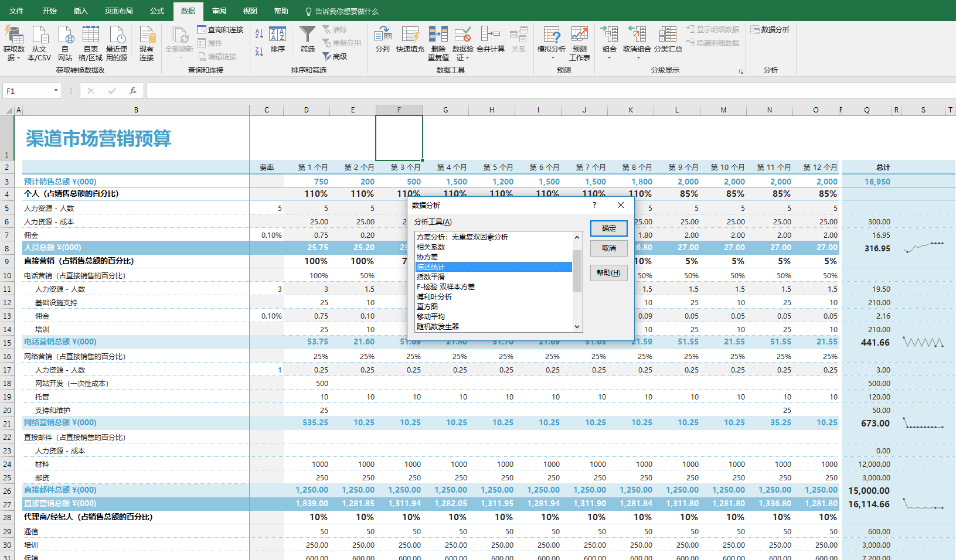
Task: Open the 页面布局 ribbon tab
Action: coord(118,11)
